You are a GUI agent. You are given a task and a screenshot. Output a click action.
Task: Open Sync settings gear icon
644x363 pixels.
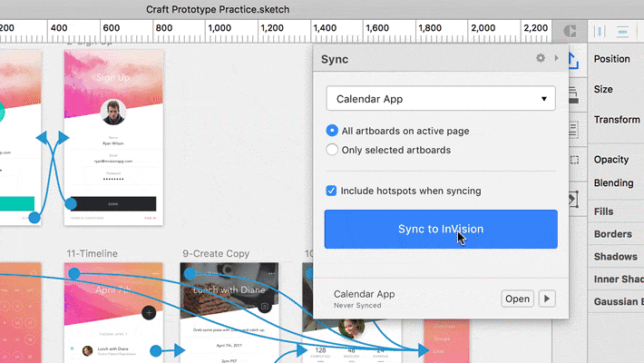click(541, 58)
